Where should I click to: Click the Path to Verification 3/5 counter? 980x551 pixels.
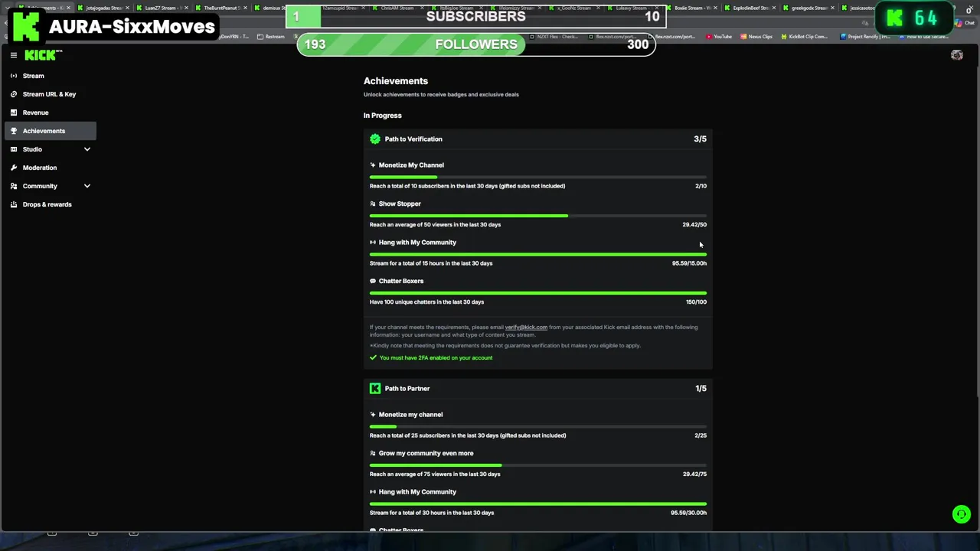(700, 139)
